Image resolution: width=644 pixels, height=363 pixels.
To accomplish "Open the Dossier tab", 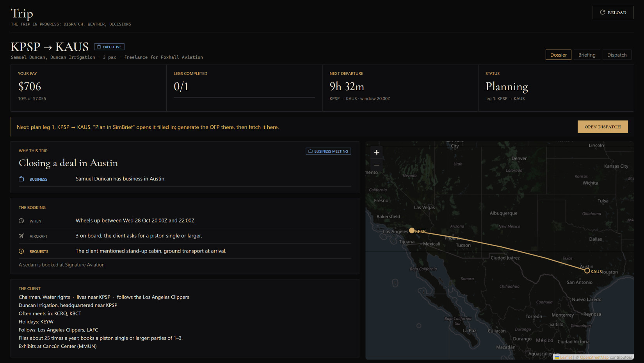I will (558, 55).
